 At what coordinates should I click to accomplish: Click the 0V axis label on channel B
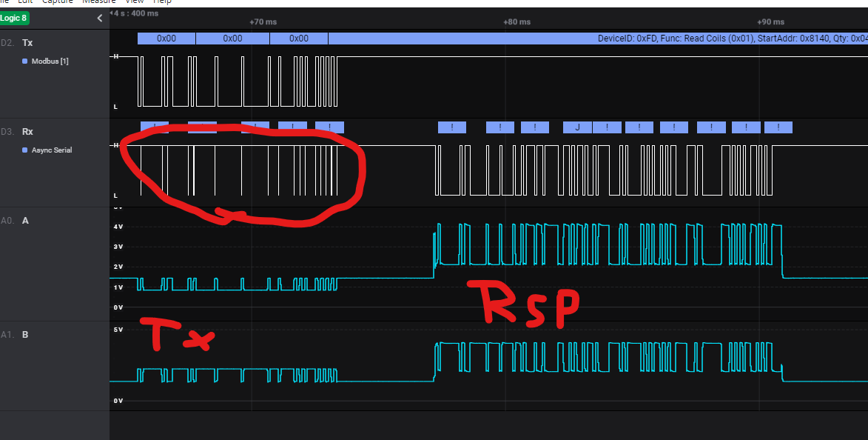118,401
